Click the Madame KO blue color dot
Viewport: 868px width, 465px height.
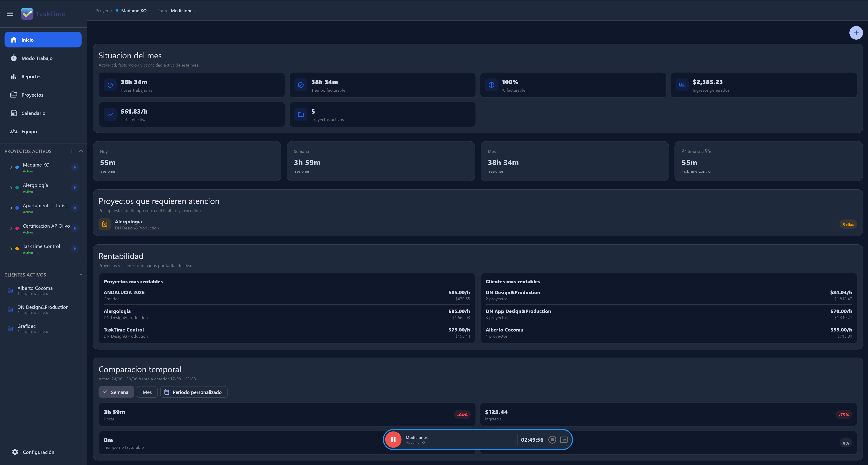point(17,167)
